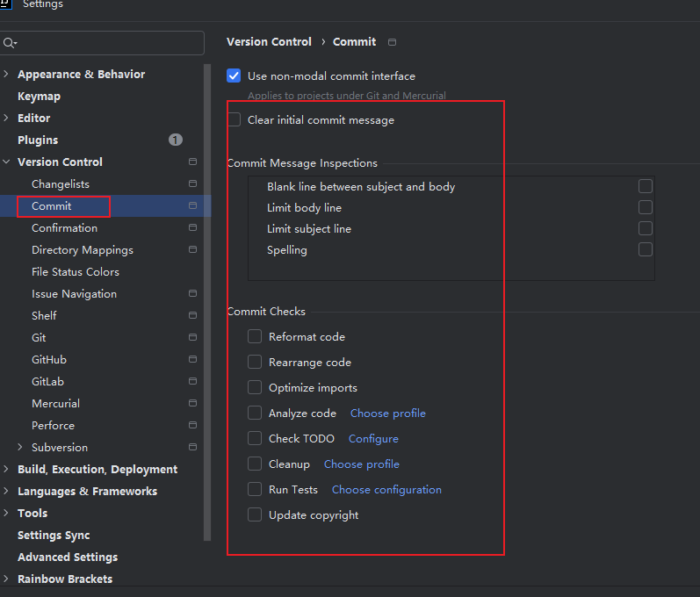Enable Reformat code commit check

pos(255,336)
